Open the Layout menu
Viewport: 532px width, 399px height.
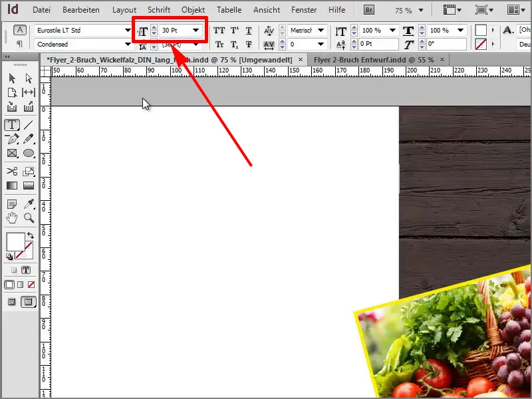124,10
